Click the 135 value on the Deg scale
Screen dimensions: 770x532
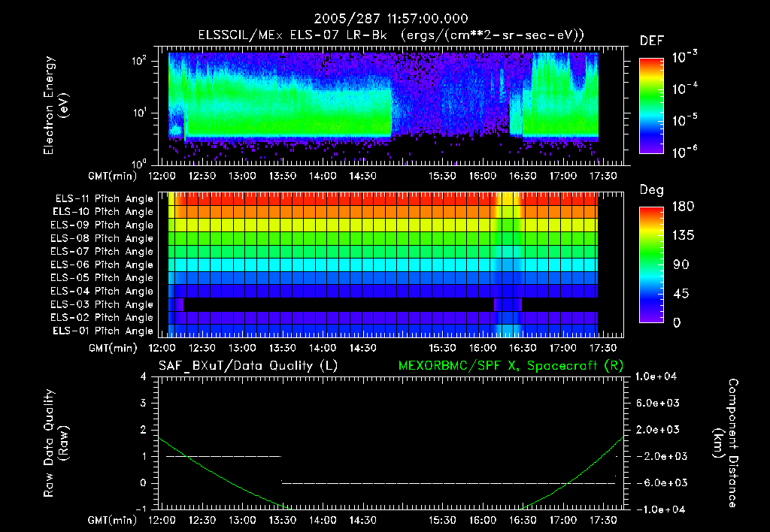click(683, 235)
